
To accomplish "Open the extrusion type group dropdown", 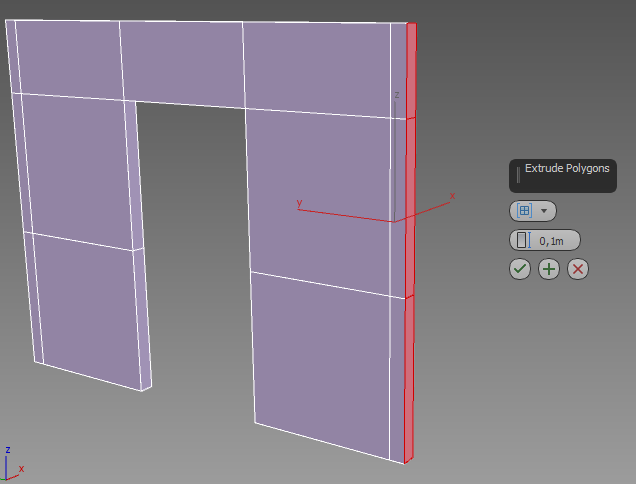I will pos(533,211).
